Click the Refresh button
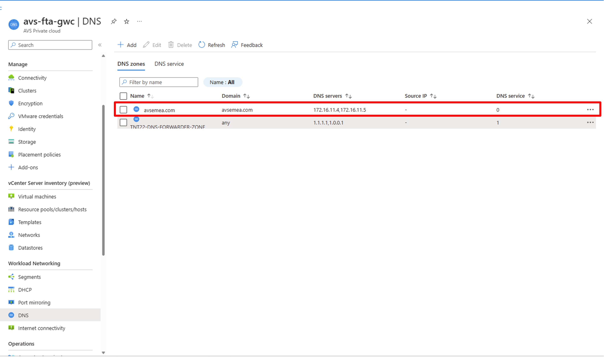Screen dimensions: 604x364 (211, 45)
